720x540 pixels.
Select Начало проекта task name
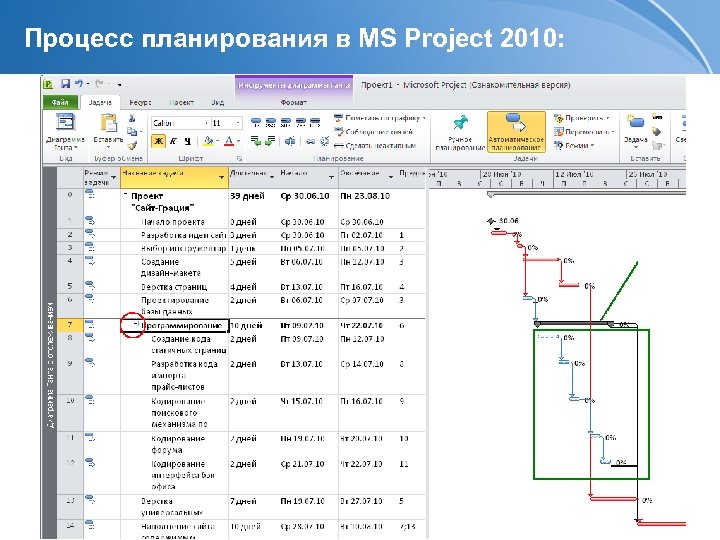coord(173,222)
